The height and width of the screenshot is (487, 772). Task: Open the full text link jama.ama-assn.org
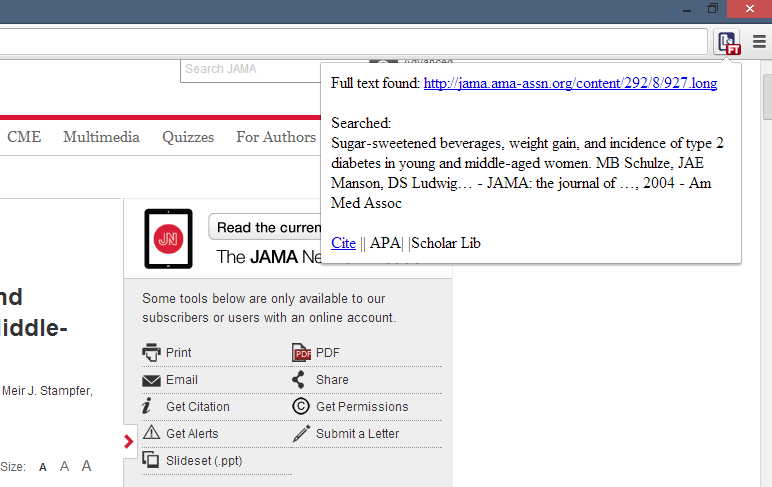point(570,83)
